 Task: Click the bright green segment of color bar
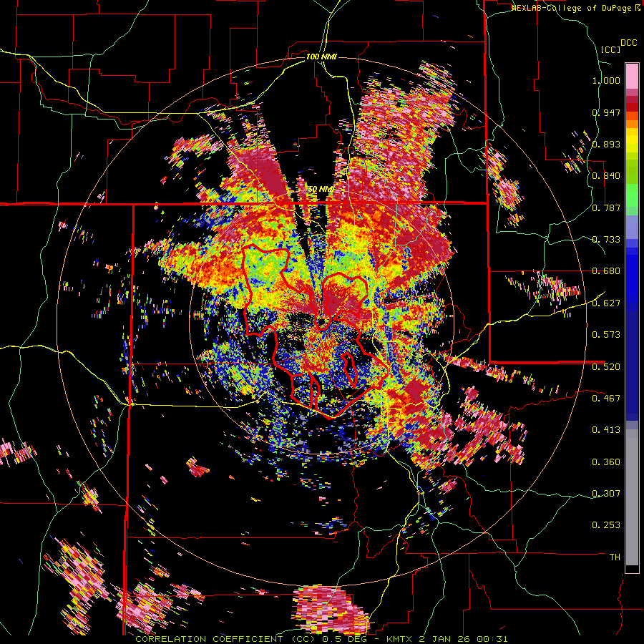(632, 195)
